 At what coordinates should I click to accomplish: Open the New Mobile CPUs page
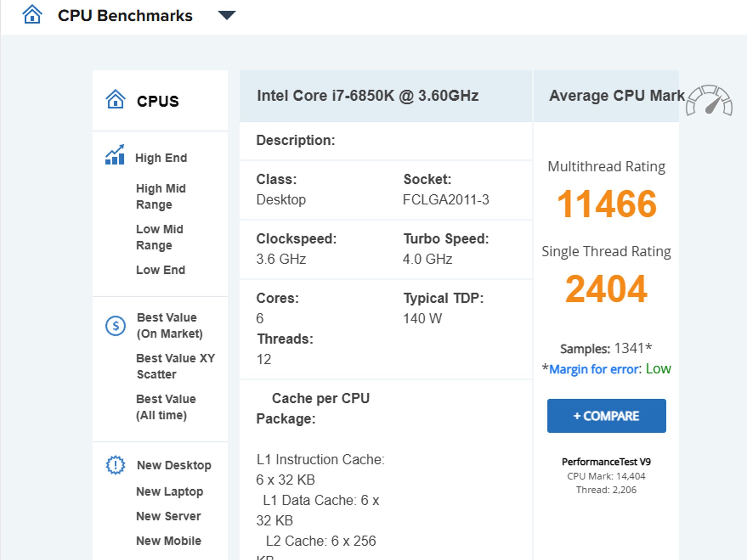click(169, 541)
